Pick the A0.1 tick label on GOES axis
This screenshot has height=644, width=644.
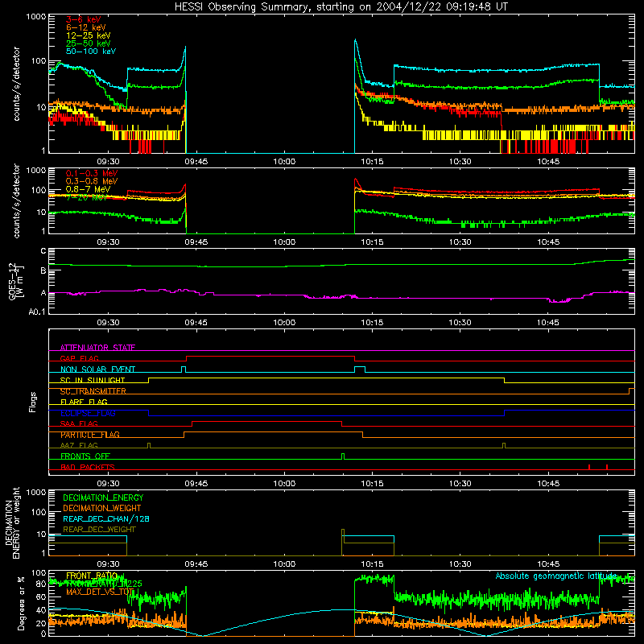tap(37, 312)
